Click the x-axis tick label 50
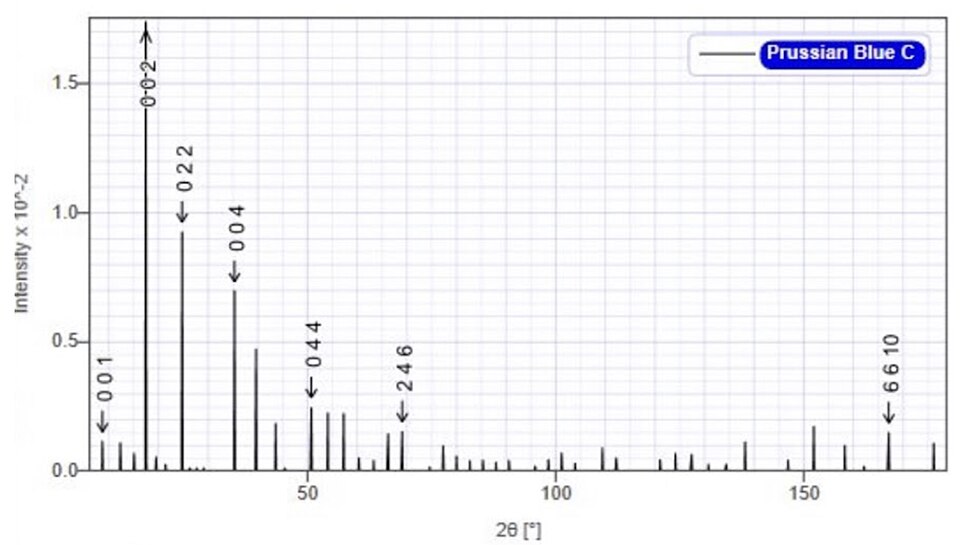This screenshot has height=545, width=960. pos(307,493)
